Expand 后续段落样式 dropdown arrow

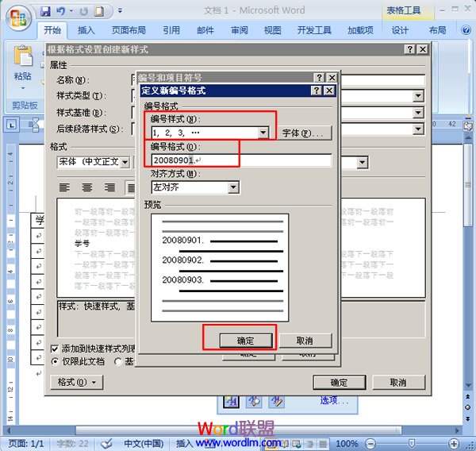click(418, 129)
